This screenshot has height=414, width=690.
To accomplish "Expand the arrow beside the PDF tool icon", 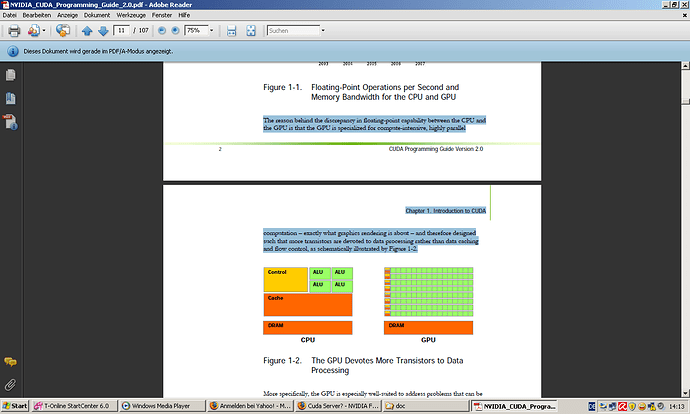I will tap(44, 30).
